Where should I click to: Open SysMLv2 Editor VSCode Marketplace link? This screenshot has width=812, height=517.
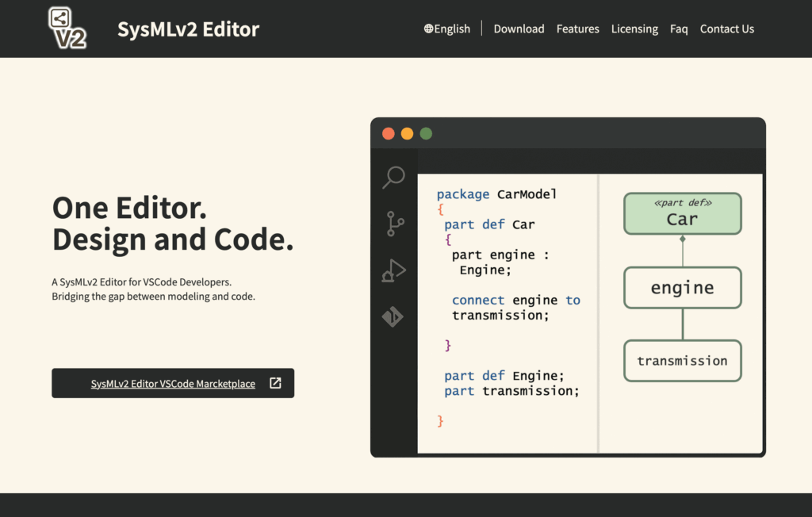click(173, 383)
